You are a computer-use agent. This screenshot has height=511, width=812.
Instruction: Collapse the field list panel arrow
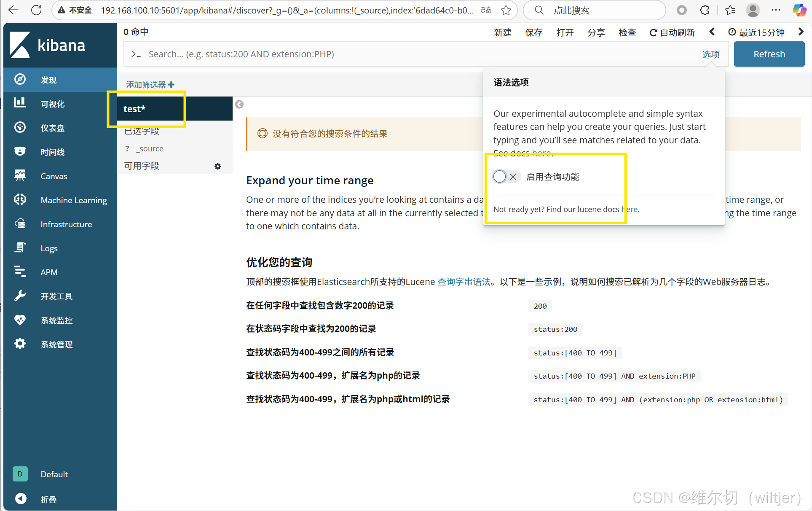point(239,104)
